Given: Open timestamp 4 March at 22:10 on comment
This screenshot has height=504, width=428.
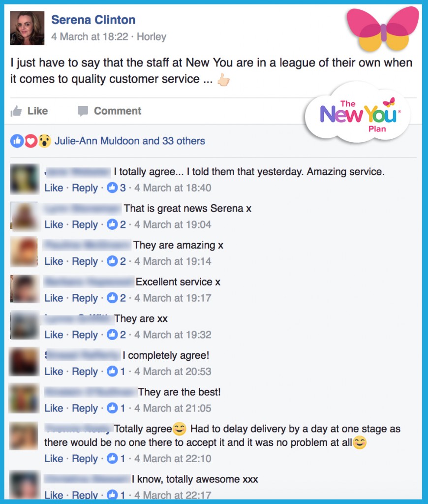Looking at the screenshot, I should (173, 458).
